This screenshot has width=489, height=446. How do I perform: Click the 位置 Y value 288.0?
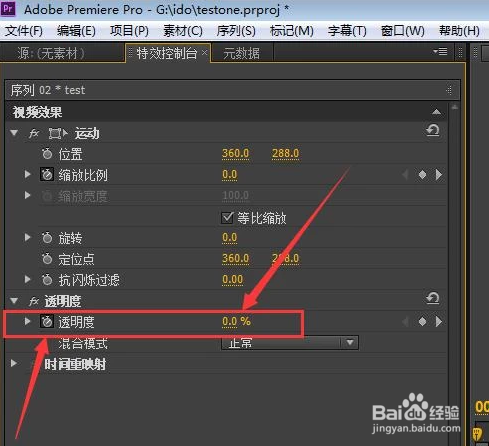[285, 153]
